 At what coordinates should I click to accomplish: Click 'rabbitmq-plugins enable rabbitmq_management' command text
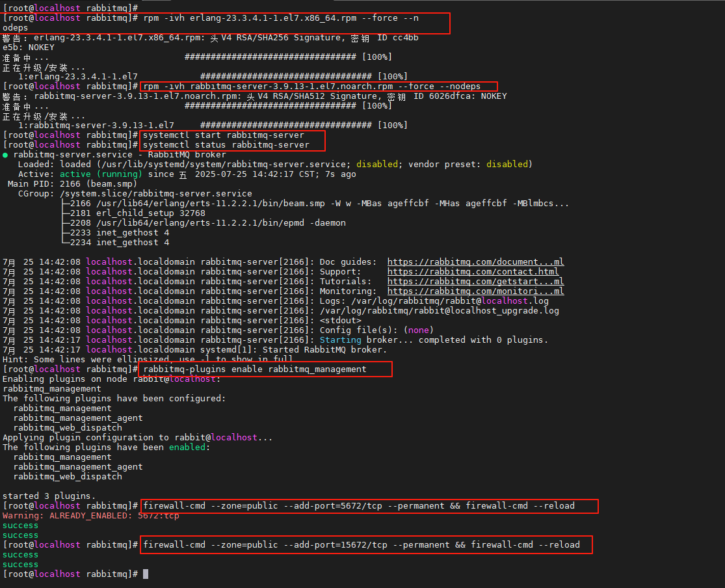coord(255,369)
